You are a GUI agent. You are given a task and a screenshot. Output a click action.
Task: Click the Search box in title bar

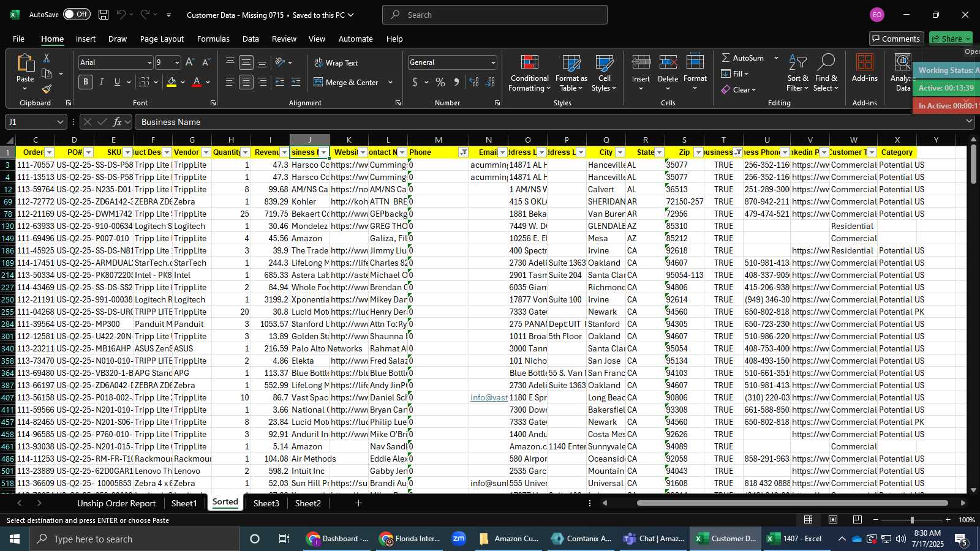[x=495, y=15]
